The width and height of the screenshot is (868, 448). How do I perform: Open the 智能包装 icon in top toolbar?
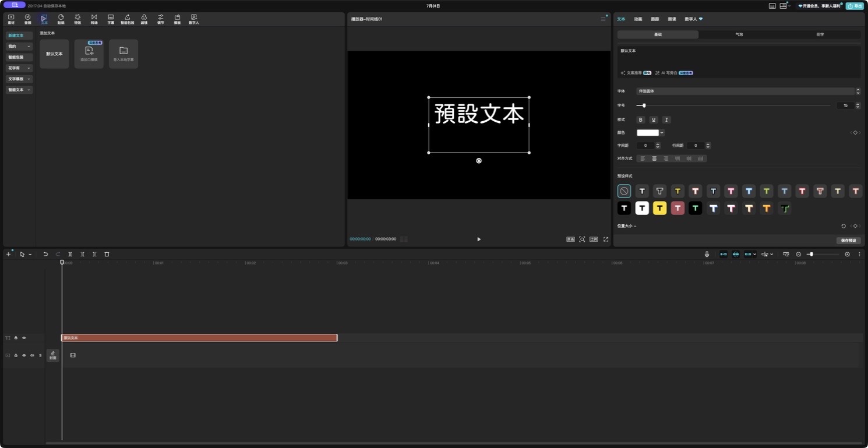pyautogui.click(x=127, y=19)
